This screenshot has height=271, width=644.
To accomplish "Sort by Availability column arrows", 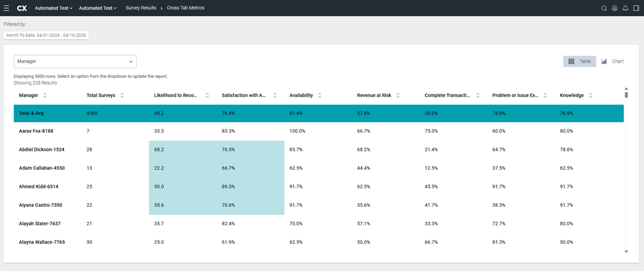I will click(x=320, y=95).
